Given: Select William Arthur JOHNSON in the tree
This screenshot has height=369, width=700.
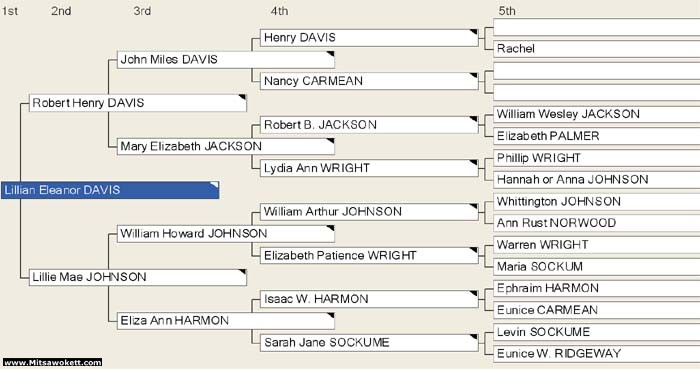Looking at the screenshot, I should (369, 211).
